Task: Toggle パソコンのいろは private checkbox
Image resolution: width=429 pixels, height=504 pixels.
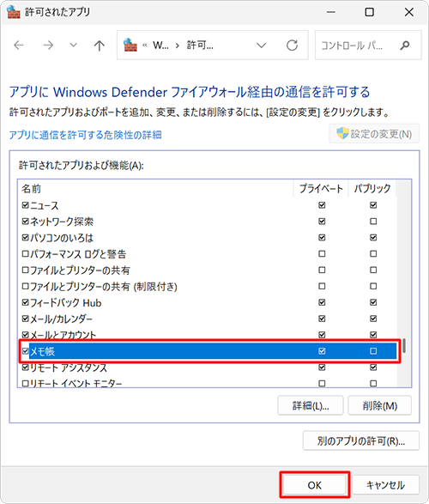Action: tap(322, 238)
